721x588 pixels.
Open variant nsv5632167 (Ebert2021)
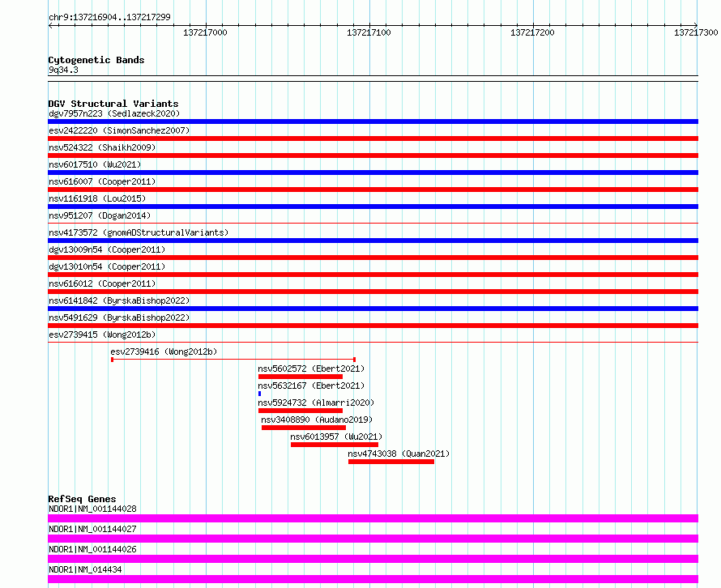coord(311,386)
